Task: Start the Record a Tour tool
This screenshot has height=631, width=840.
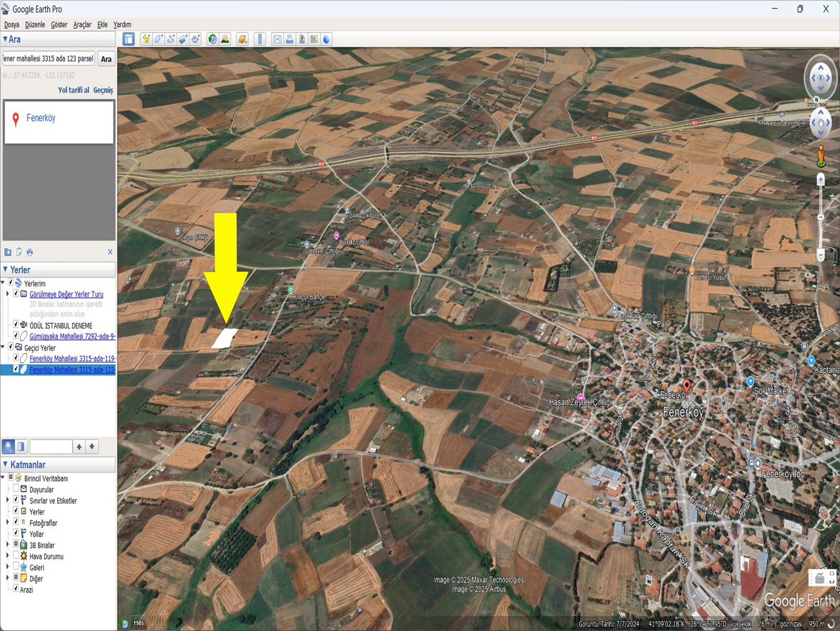Action: coord(196,39)
